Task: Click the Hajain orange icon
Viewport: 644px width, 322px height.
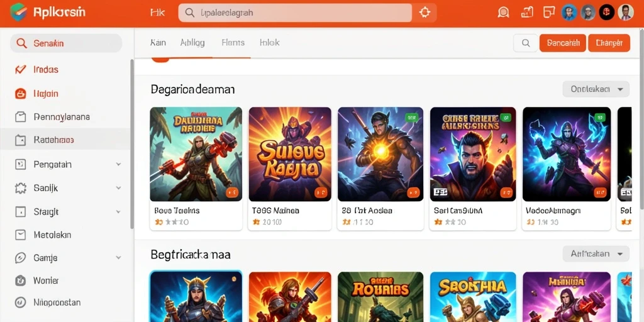Action: [x=20, y=94]
